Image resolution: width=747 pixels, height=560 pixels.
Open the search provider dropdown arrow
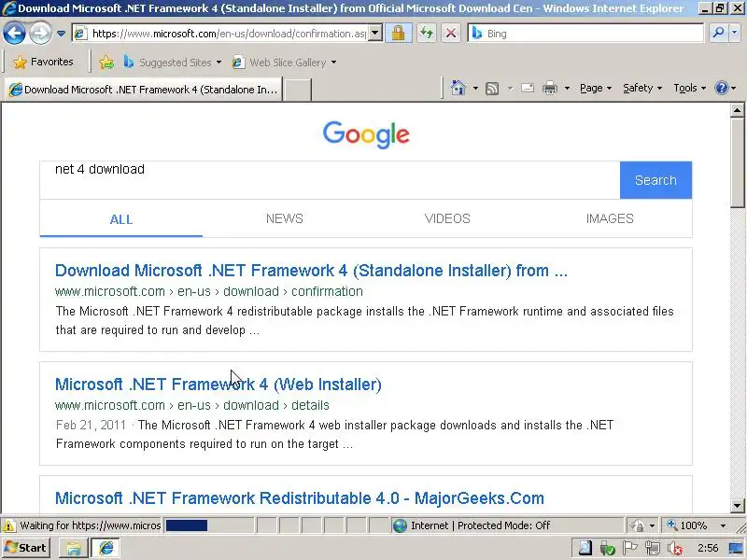pyautogui.click(x=734, y=33)
